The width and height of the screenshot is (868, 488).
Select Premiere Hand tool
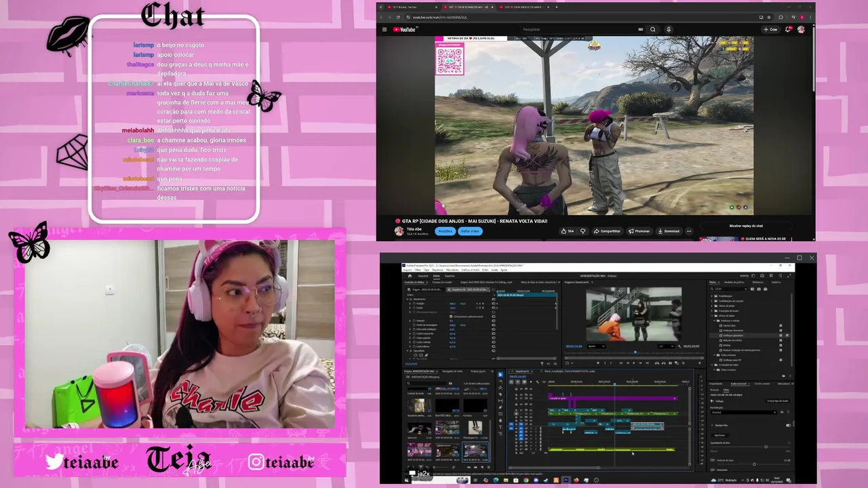point(500,420)
